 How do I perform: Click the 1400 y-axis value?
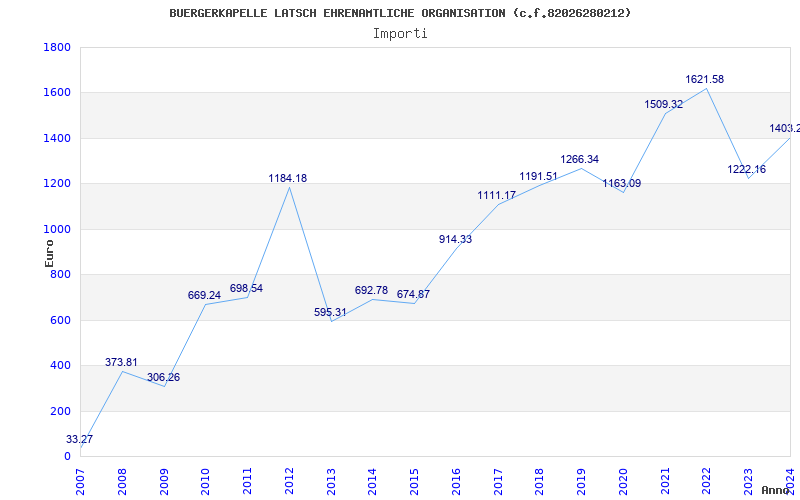tap(57, 138)
